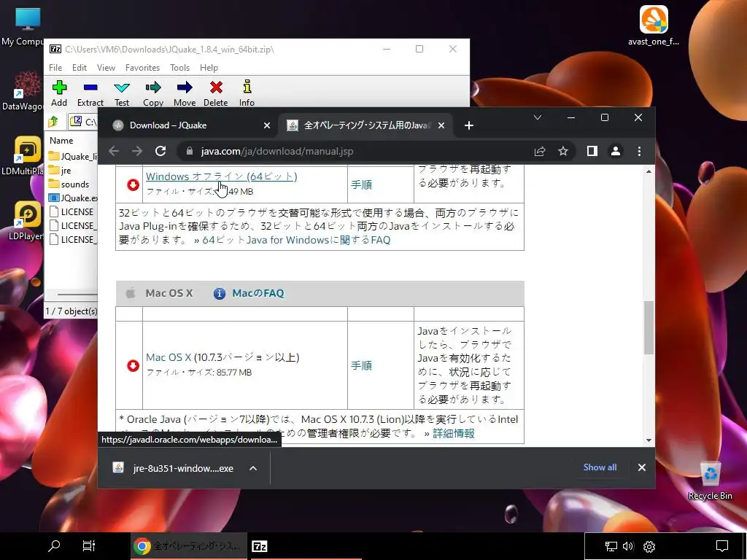
Task: Open My Computer on the desktop
Action: [27, 27]
